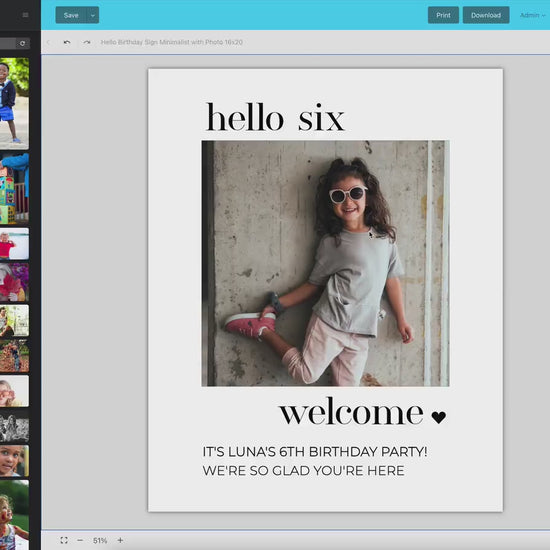Select the 'welcome' text on the sign
This screenshot has height=550, width=550.
(351, 411)
